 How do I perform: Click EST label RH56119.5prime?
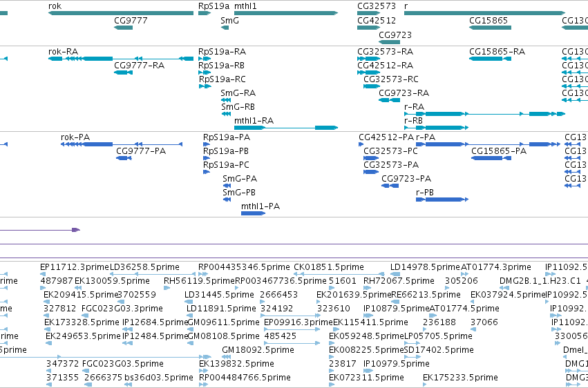coord(199,281)
